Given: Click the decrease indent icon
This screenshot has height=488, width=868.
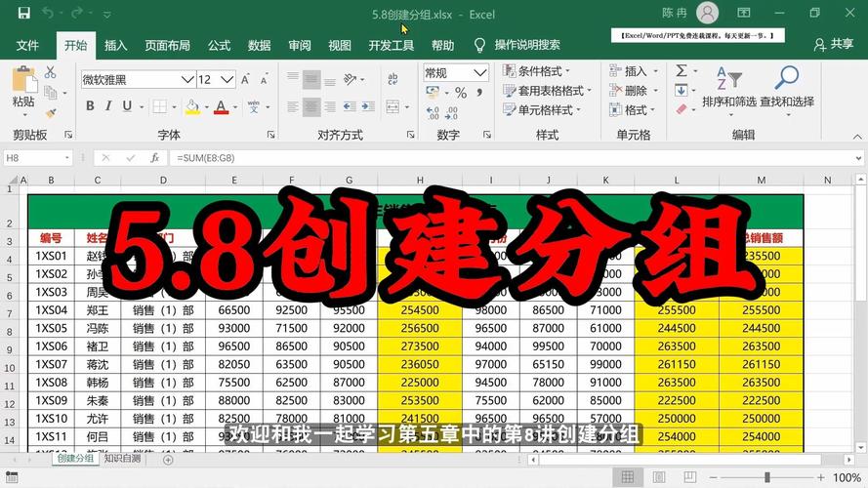Looking at the screenshot, I should [350, 106].
